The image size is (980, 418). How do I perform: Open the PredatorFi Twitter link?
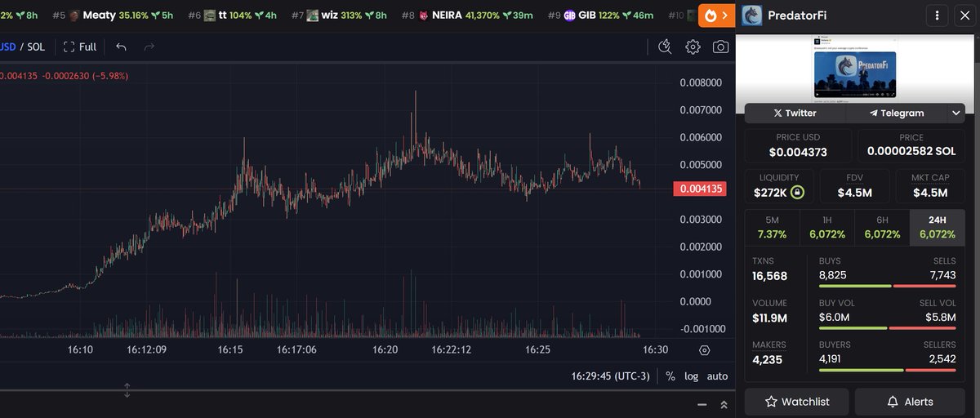pyautogui.click(x=795, y=113)
